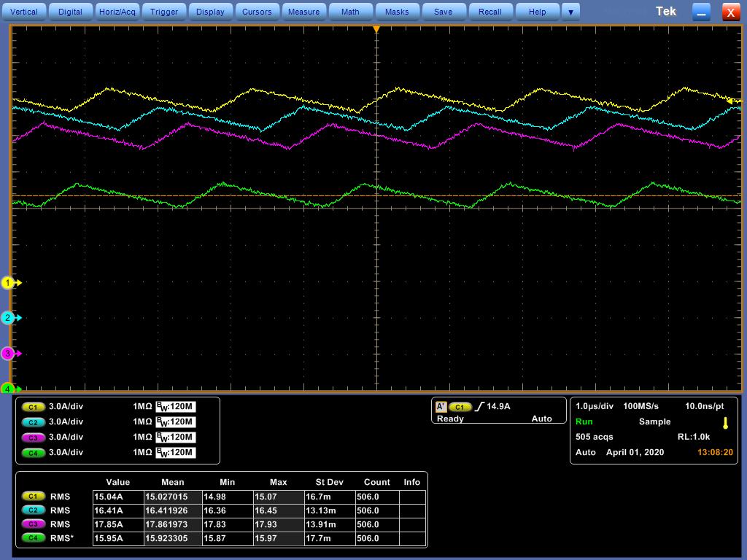Click the yellow C1 badge in the vertical setup panel
The width and height of the screenshot is (747, 560).
(x=32, y=407)
